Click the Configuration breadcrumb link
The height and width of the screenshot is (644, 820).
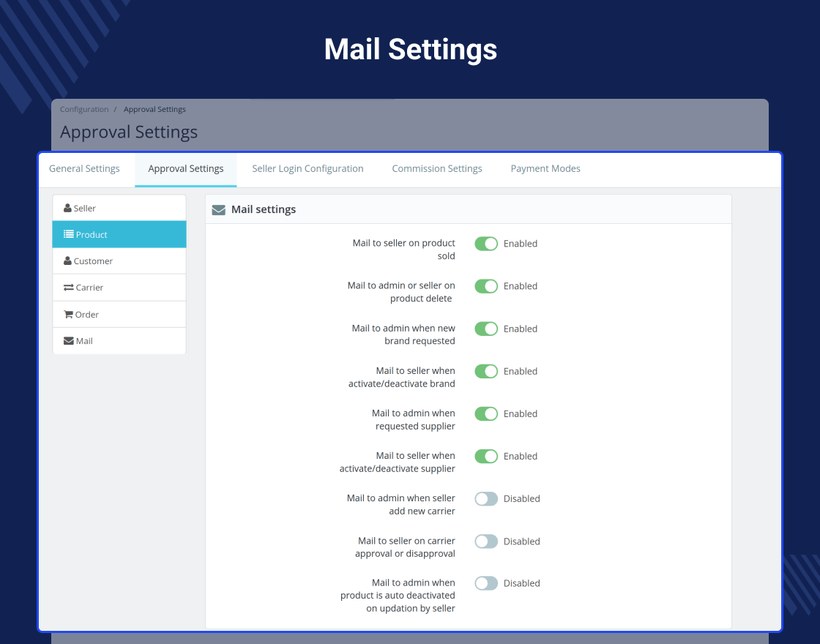(84, 109)
